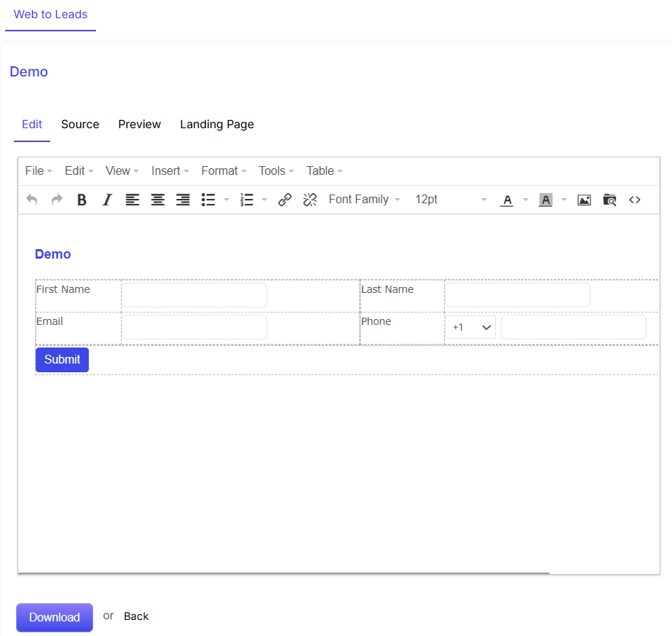Apply text color with A icon
Screen dimensions: 672x636
[x=507, y=200]
